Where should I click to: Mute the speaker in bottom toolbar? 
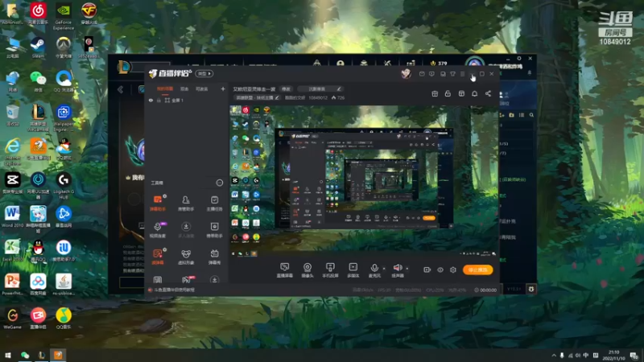tap(397, 270)
